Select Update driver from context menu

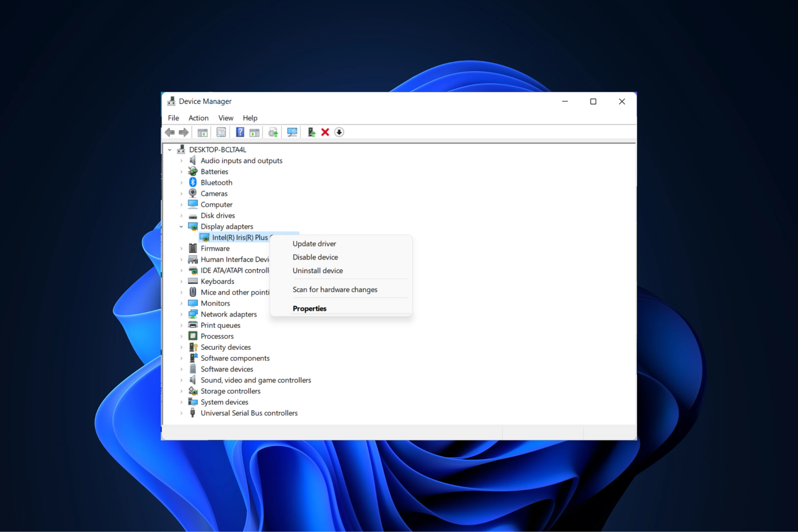315,244
